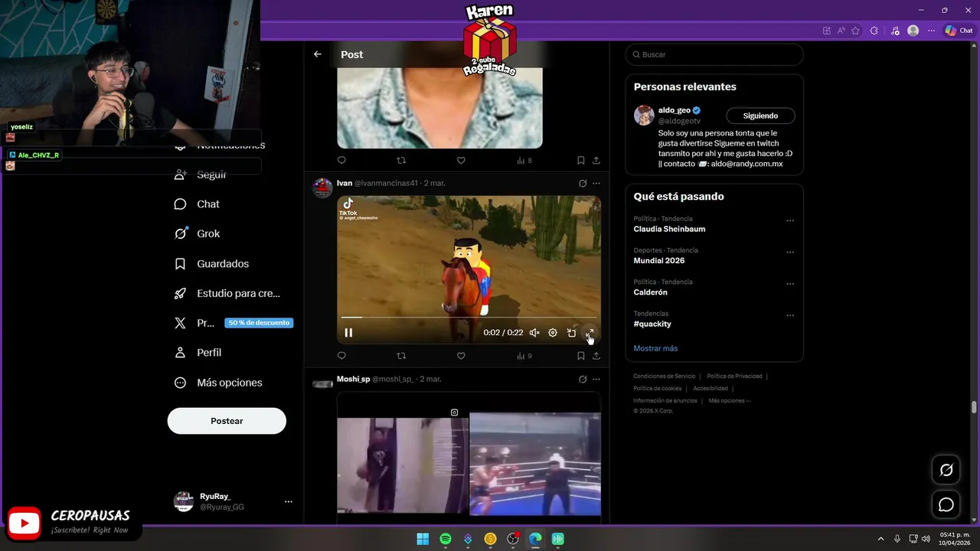Pause the Ivan video

point(348,333)
